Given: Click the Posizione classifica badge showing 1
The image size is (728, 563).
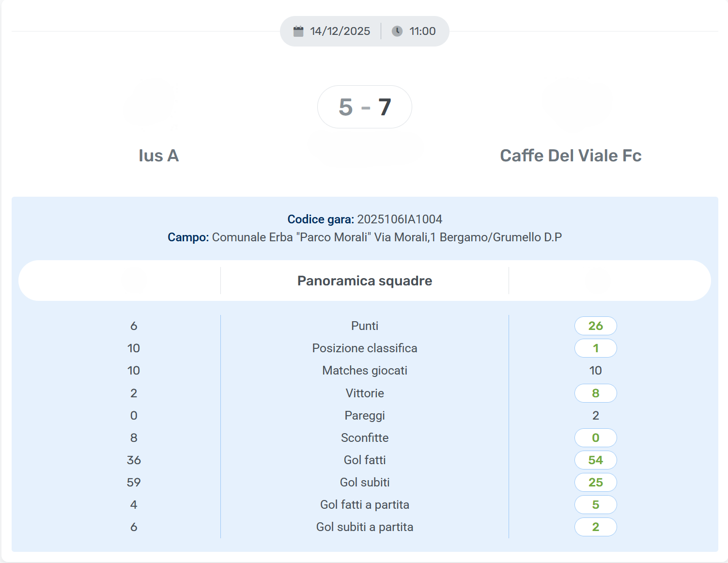Looking at the screenshot, I should [595, 348].
